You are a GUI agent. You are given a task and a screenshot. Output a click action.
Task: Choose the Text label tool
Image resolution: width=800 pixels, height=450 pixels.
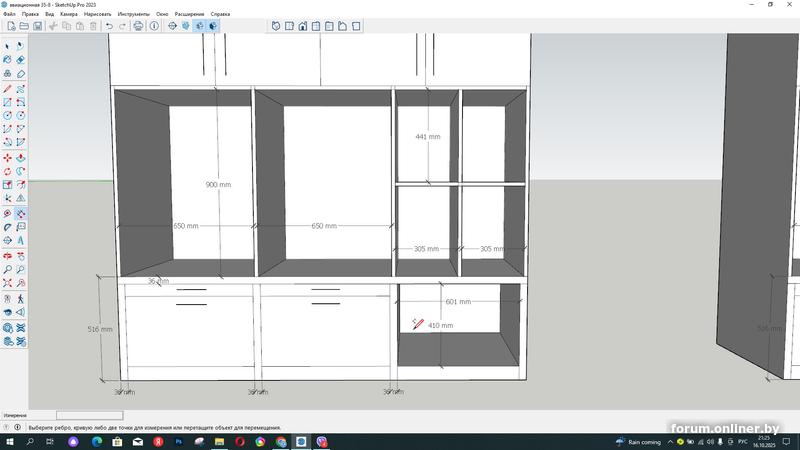(x=20, y=227)
